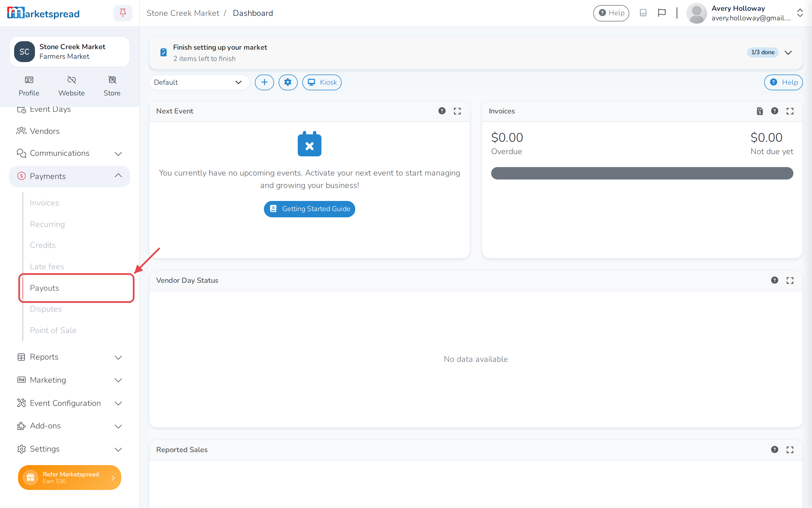
Task: Expand the setup checklist chevron
Action: [788, 52]
